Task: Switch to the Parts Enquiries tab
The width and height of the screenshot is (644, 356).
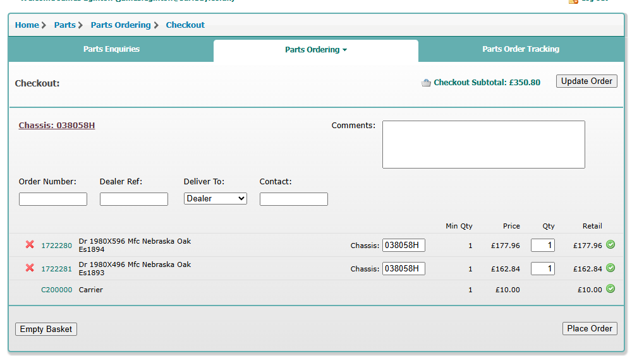Action: [111, 49]
